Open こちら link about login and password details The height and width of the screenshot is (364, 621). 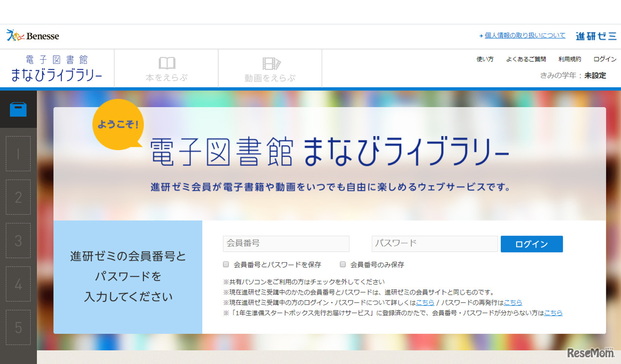pos(425,302)
